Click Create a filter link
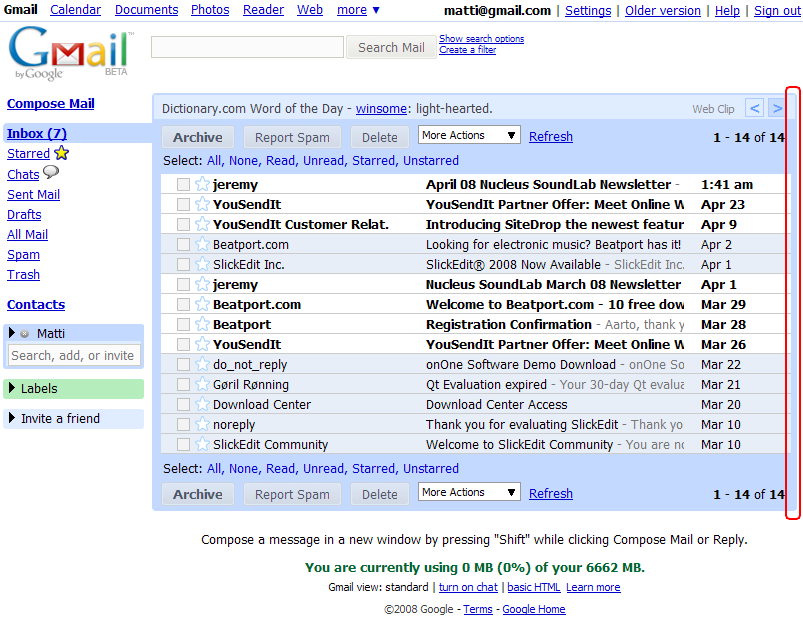The width and height of the screenshot is (803, 623). (468, 50)
